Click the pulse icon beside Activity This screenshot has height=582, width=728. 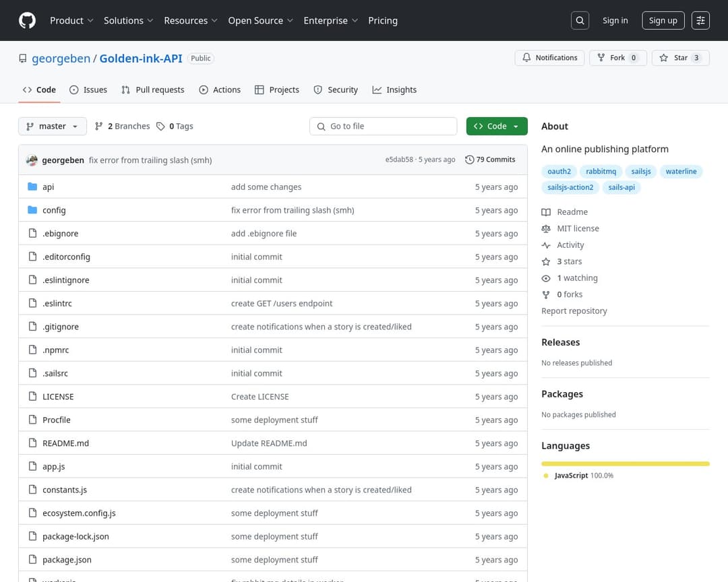click(546, 245)
